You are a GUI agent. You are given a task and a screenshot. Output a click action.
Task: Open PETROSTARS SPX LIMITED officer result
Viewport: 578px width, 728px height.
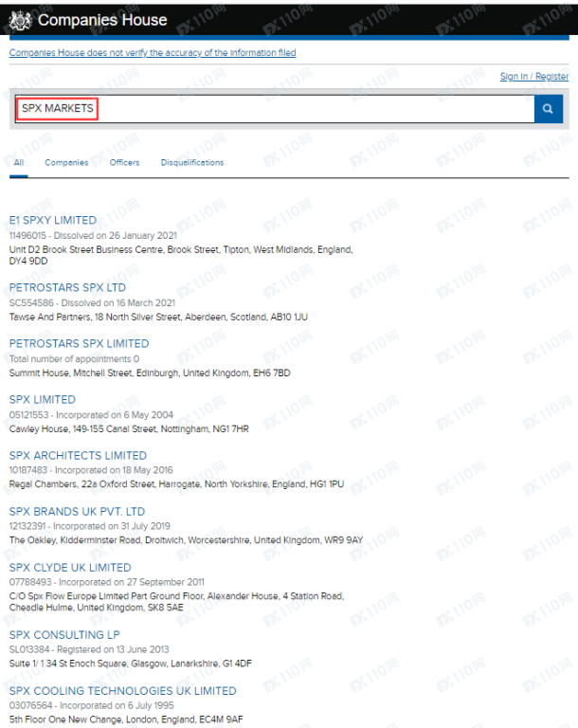(79, 343)
